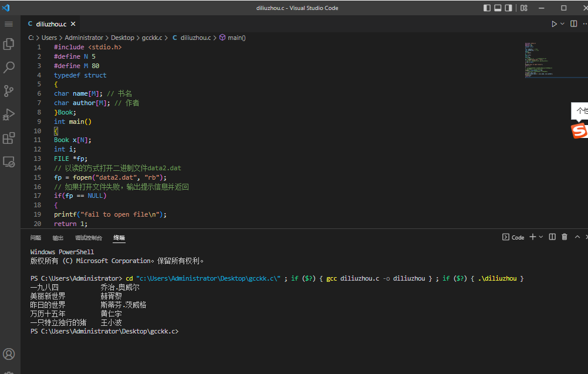This screenshot has height=374, width=588.
Task: Maximize panel size with the up chevron
Action: coord(577,237)
